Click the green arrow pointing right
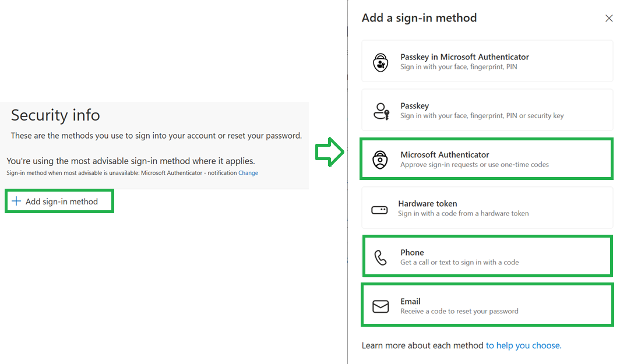620x364 pixels. tap(329, 152)
